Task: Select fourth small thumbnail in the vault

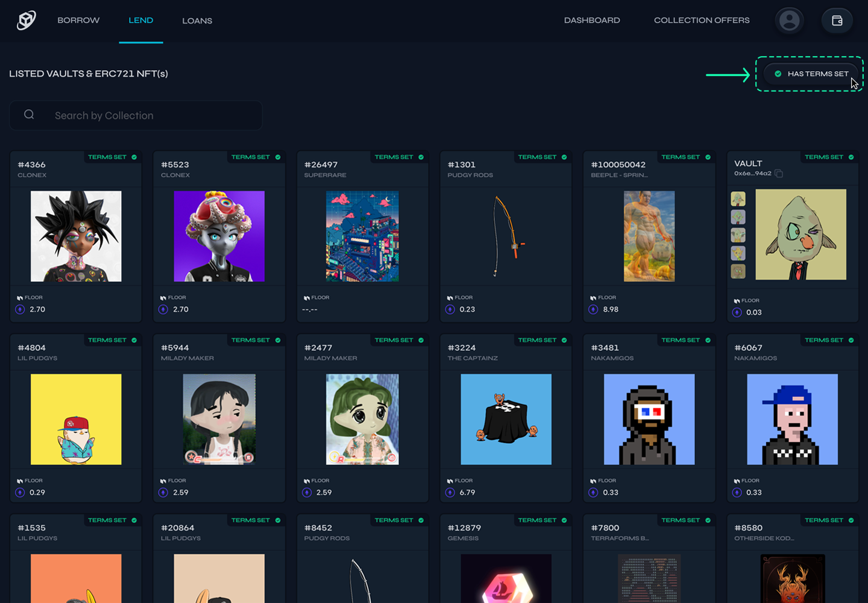Action: [738, 253]
